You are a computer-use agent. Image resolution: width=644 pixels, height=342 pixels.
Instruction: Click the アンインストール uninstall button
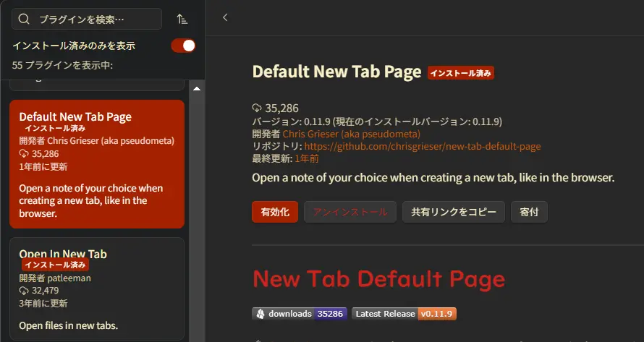350,212
